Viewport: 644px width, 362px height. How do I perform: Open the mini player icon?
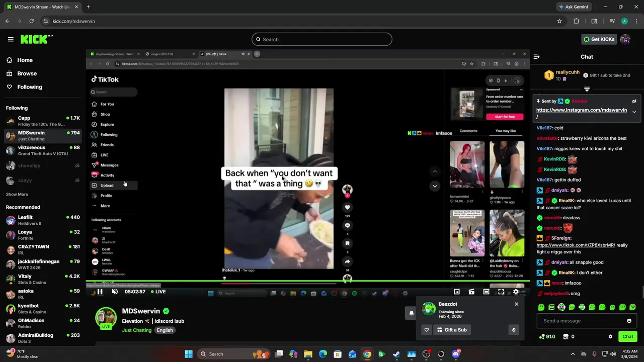(x=457, y=292)
